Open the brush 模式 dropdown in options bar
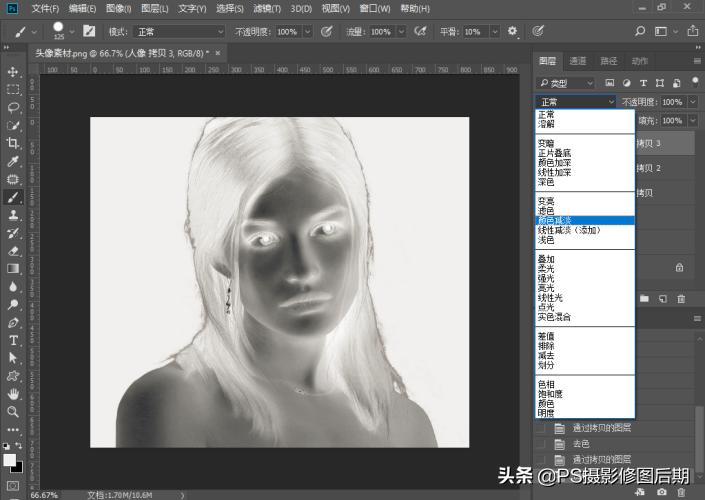This screenshot has width=705, height=500. click(x=179, y=31)
